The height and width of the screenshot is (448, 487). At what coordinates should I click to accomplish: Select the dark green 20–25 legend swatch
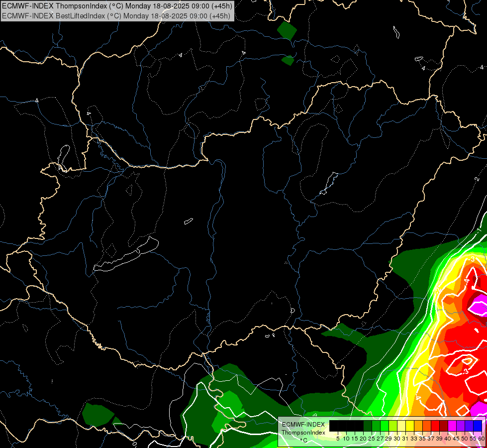368,426
